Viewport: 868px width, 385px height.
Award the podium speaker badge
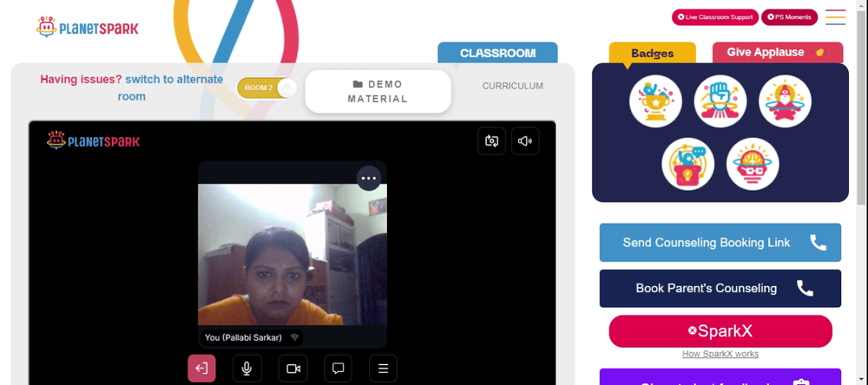[x=688, y=164]
